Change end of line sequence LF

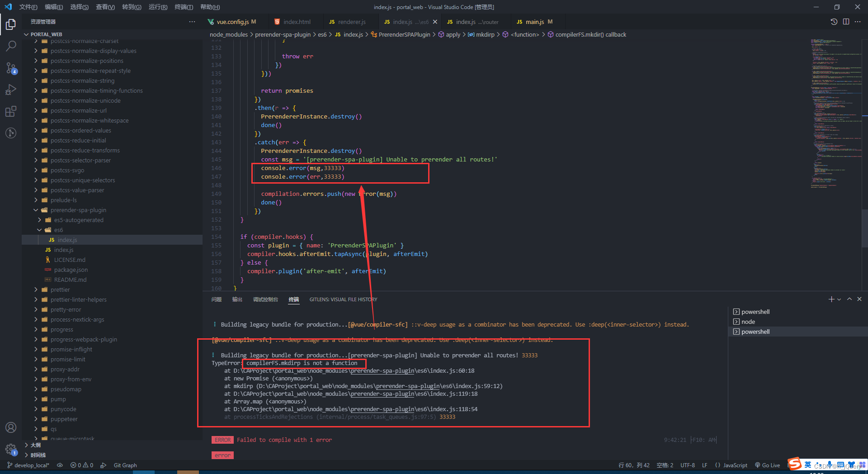704,465
